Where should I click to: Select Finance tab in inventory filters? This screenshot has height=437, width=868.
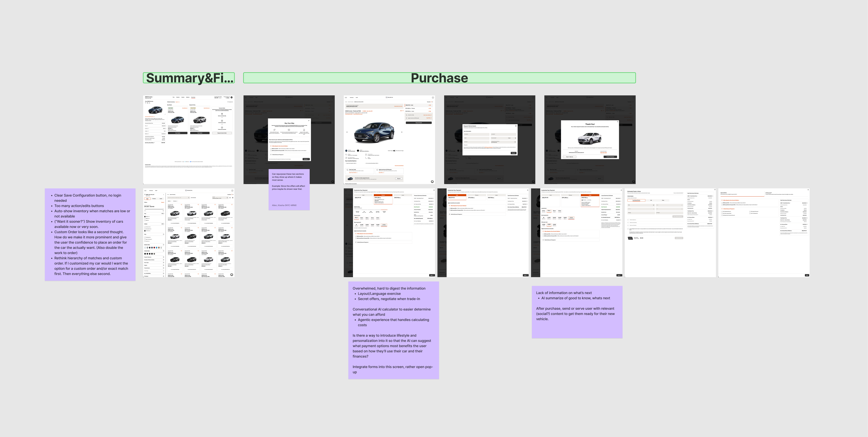[154, 199]
